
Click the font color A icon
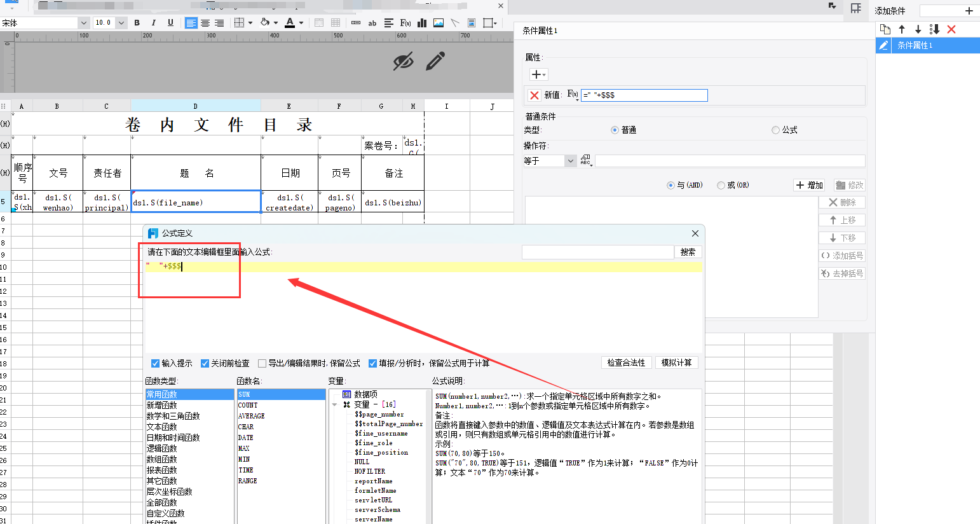290,23
